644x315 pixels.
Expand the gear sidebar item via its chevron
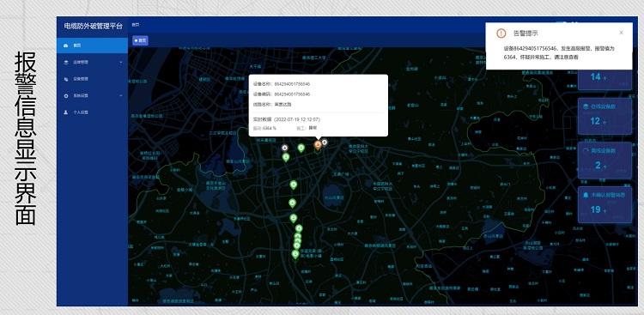tap(121, 95)
